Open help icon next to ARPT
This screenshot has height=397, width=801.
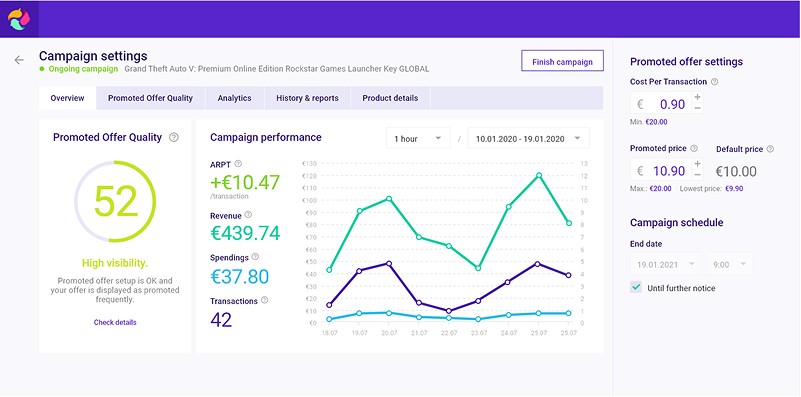coord(238,164)
